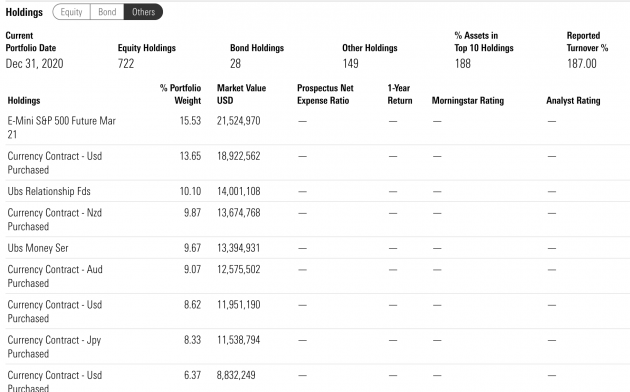Sort by 1-Year Return column header
630x392 pixels.
click(x=400, y=94)
